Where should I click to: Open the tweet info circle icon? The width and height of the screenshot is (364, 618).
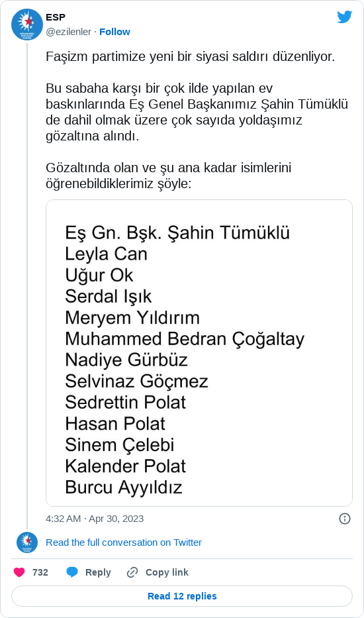[345, 519]
